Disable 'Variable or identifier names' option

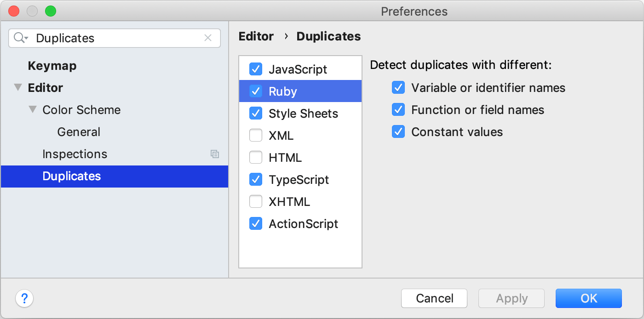pos(398,87)
